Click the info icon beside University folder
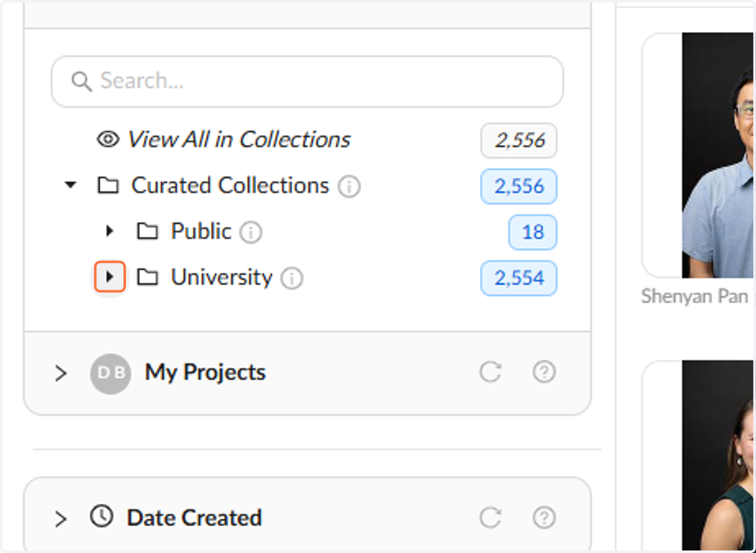This screenshot has height=553, width=756. [292, 278]
